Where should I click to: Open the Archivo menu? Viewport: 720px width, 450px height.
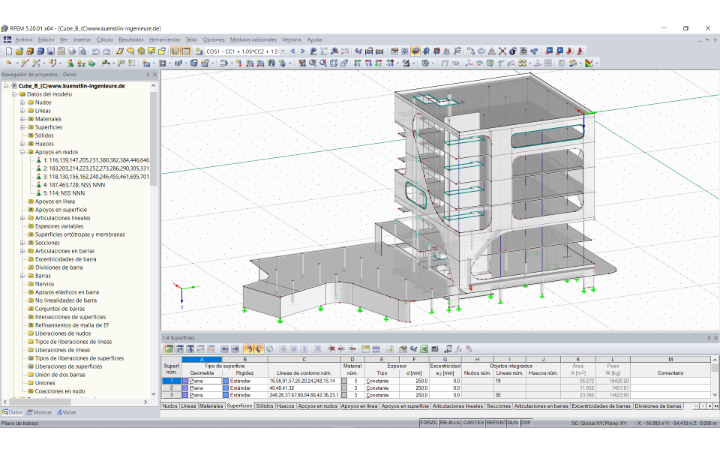[x=23, y=40]
